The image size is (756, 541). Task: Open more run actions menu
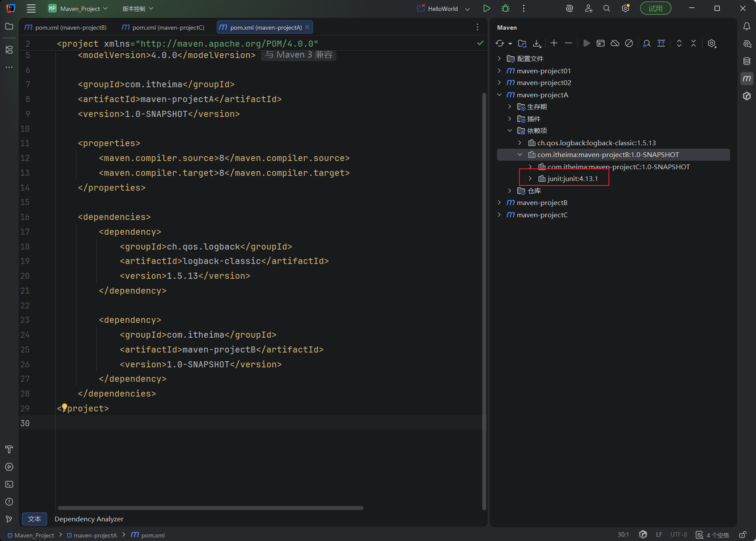tap(524, 8)
